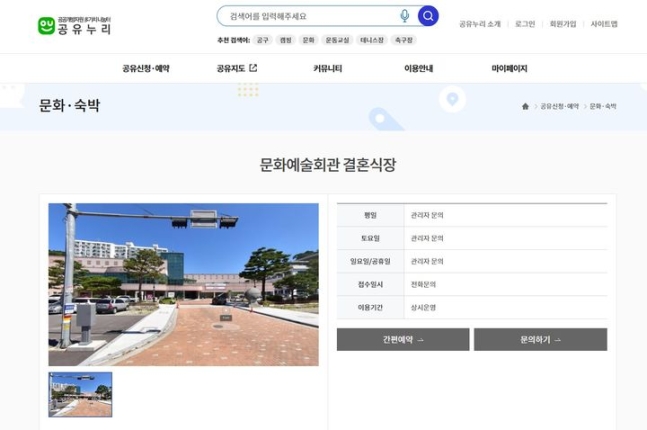Open the 로그인 link
Image resolution: width=647 pixels, height=430 pixels.
pos(525,24)
